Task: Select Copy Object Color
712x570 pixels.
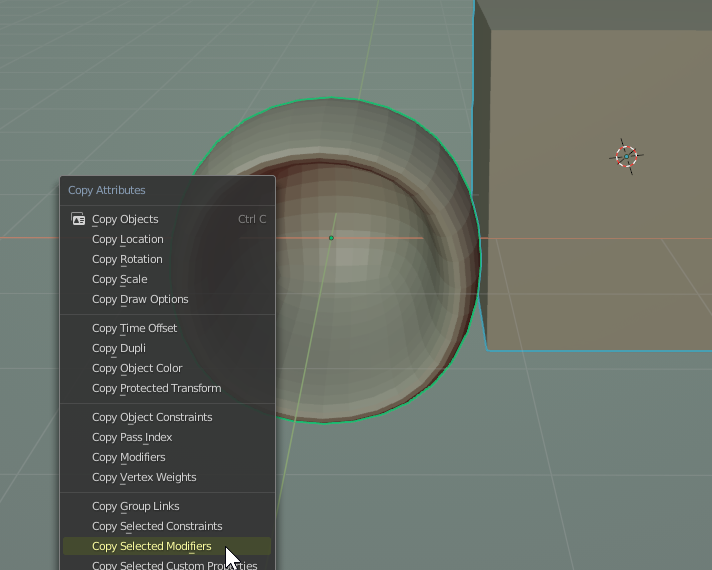Action: click(167, 368)
